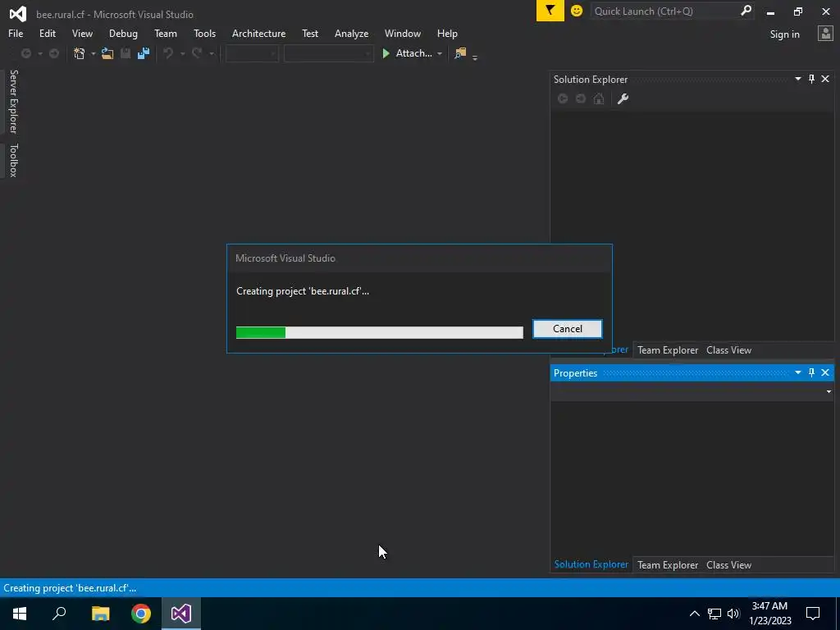Open Solution Explorer window position dropdown

coord(797,80)
